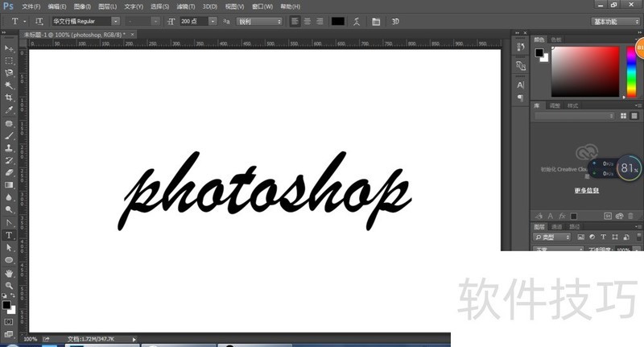Switch library to grid view
Screen dimensions: 644x347
pos(623,116)
